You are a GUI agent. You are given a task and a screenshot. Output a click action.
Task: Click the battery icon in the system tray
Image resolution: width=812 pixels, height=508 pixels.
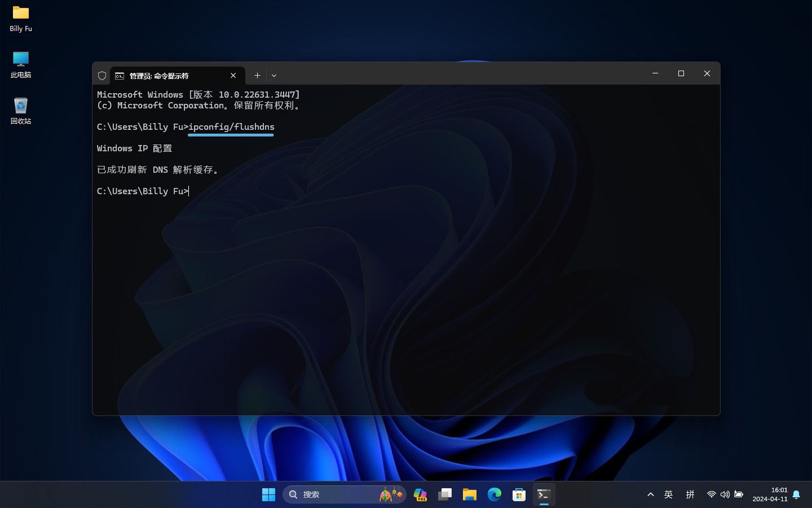click(x=738, y=494)
